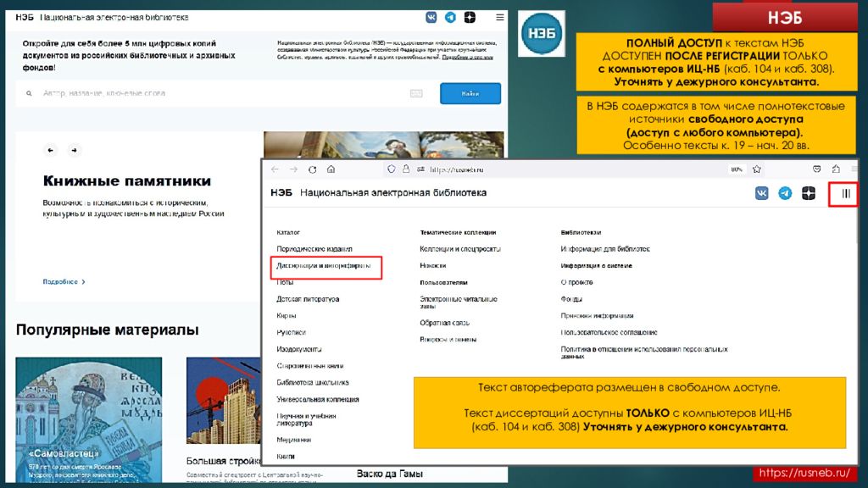Open the Карты menu item

[x=287, y=315]
